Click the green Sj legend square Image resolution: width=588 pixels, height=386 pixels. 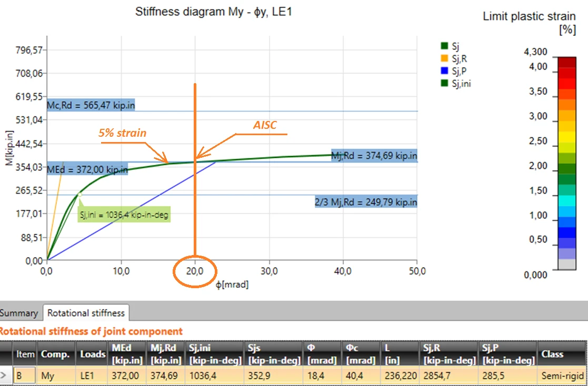point(444,46)
